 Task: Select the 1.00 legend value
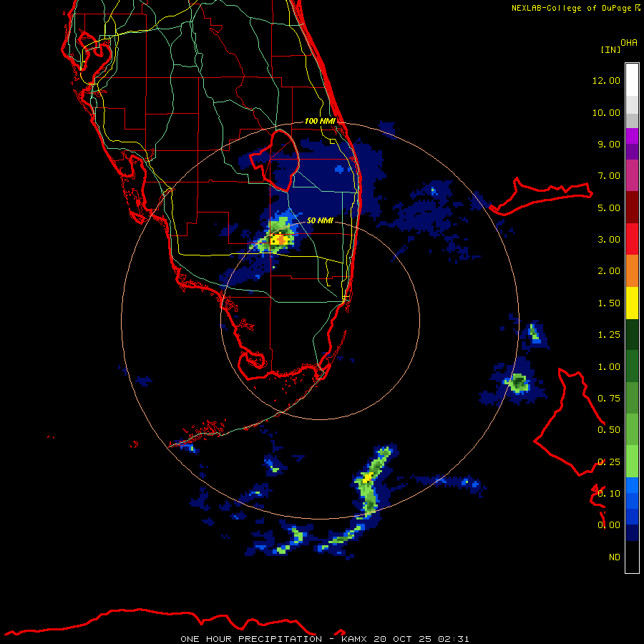click(609, 367)
